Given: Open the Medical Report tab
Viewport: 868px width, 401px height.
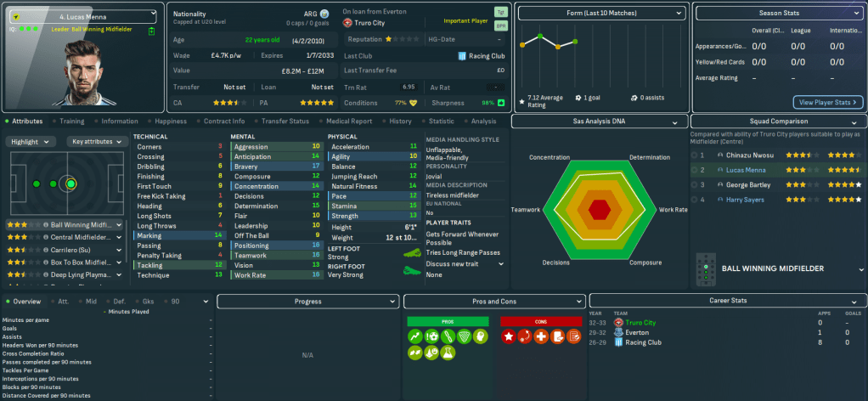Looking at the screenshot, I should 350,121.
